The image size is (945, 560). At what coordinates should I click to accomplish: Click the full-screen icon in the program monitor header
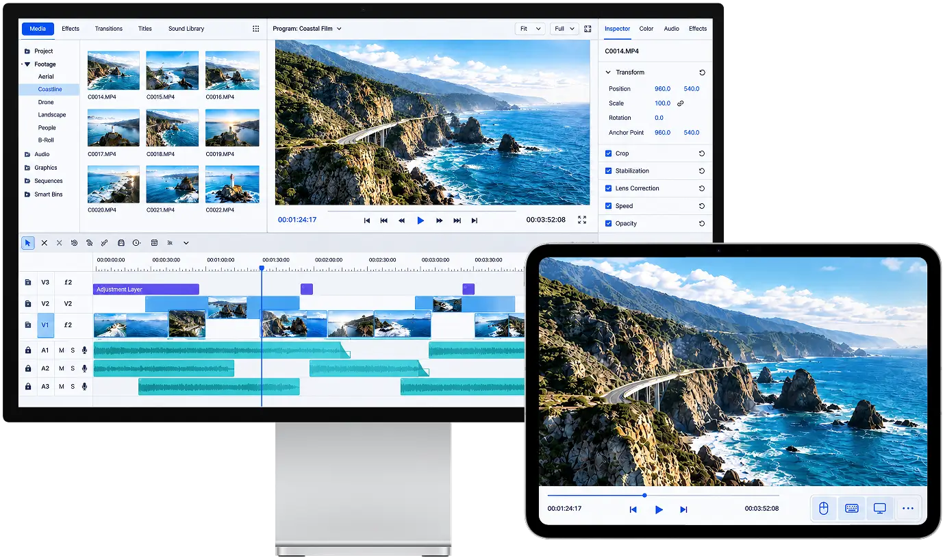(x=588, y=29)
